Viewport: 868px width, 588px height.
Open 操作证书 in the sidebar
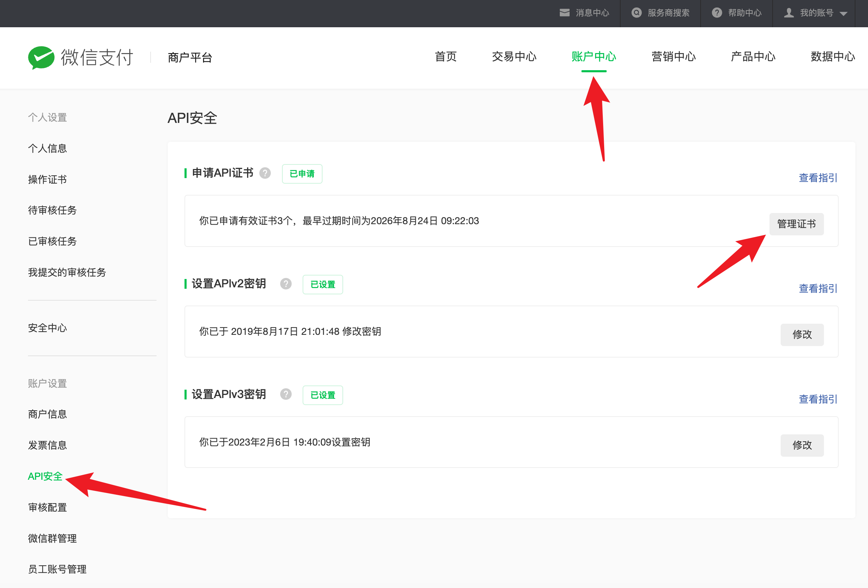coord(48,179)
